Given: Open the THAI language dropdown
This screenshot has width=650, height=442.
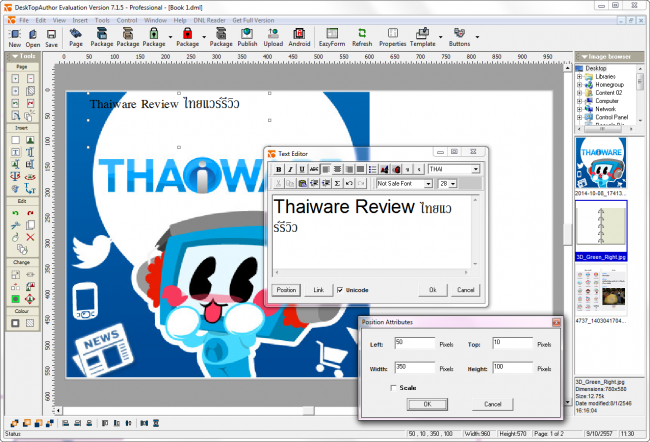Looking at the screenshot, I should coord(475,169).
